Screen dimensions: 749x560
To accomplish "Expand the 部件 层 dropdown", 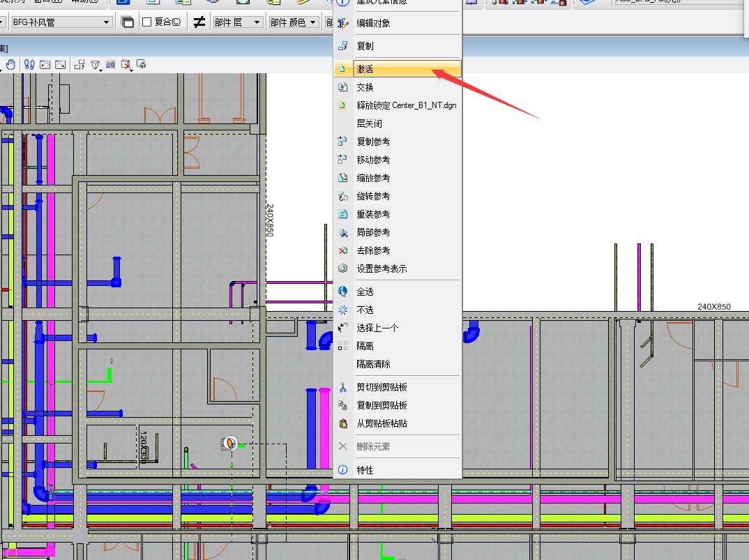I will [x=257, y=22].
